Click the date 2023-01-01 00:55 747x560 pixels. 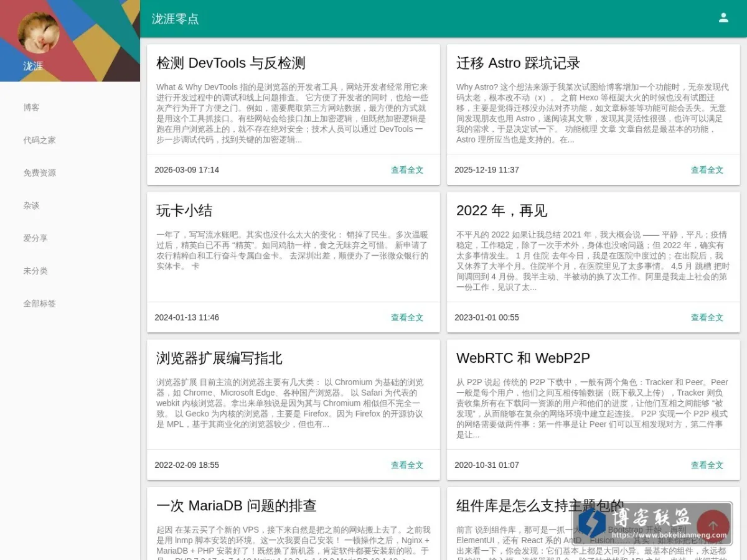coord(487,317)
